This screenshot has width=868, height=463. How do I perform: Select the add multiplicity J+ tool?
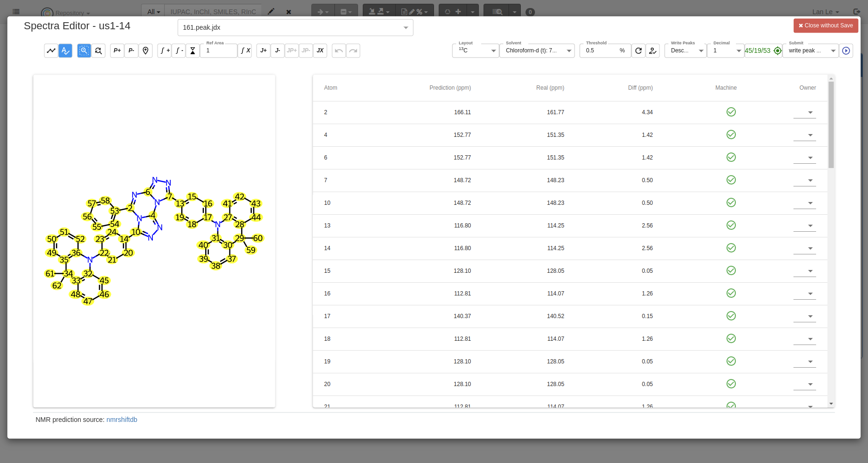point(263,51)
